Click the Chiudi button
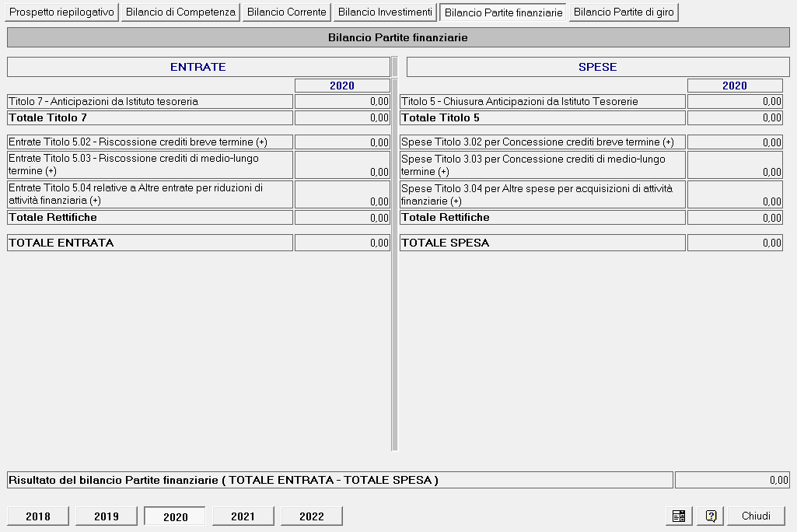 tap(757, 516)
